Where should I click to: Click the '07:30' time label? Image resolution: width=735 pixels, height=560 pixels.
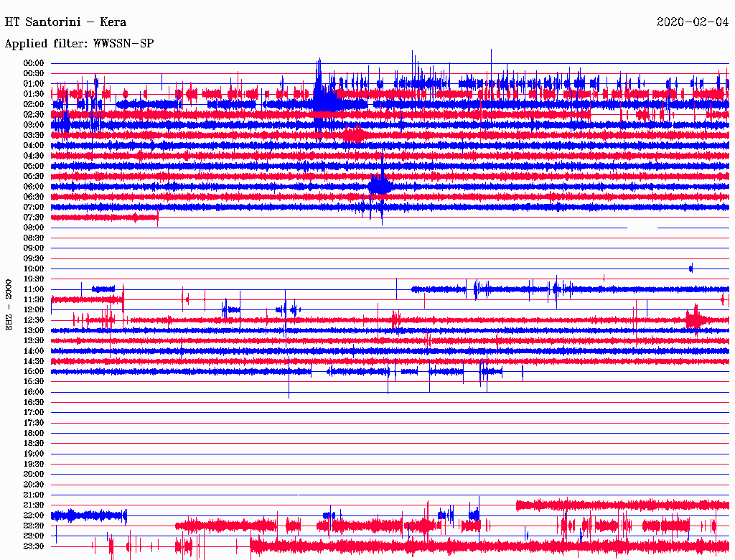tap(34, 218)
